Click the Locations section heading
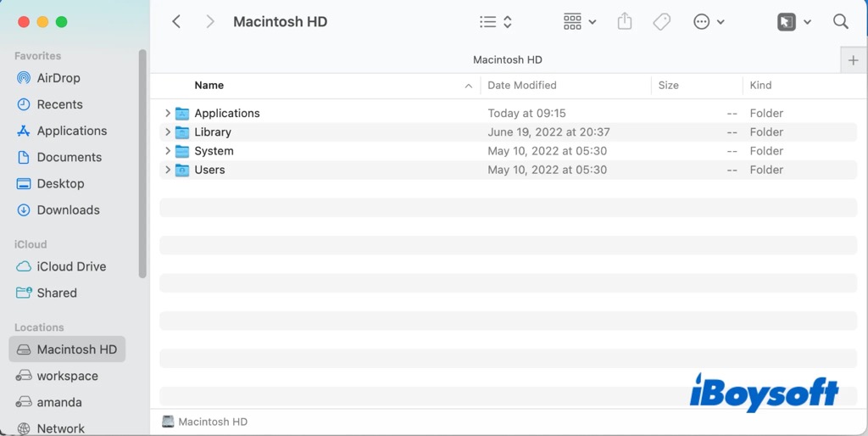The height and width of the screenshot is (436, 868). tap(39, 327)
